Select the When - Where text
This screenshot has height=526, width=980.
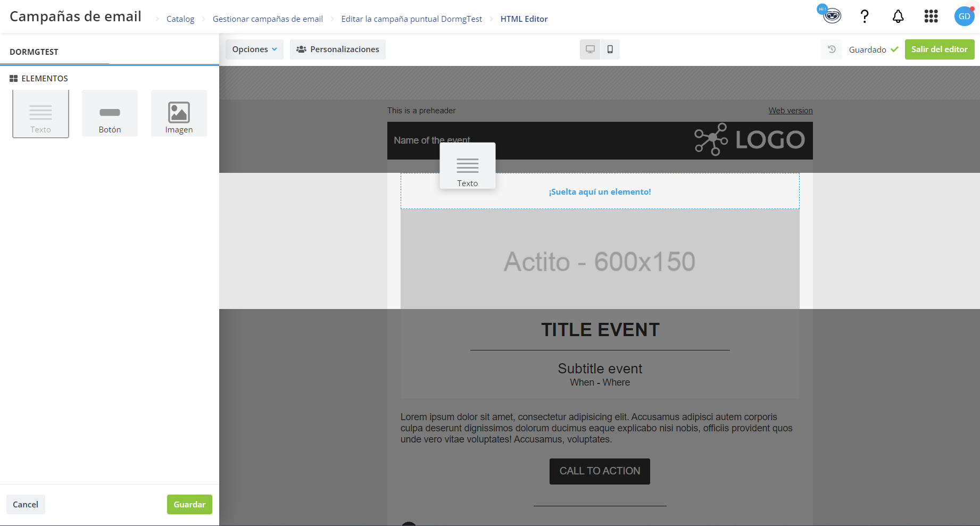pyautogui.click(x=600, y=382)
